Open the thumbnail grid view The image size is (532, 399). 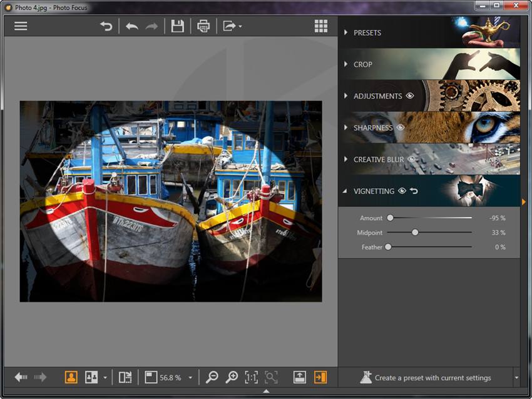point(321,26)
